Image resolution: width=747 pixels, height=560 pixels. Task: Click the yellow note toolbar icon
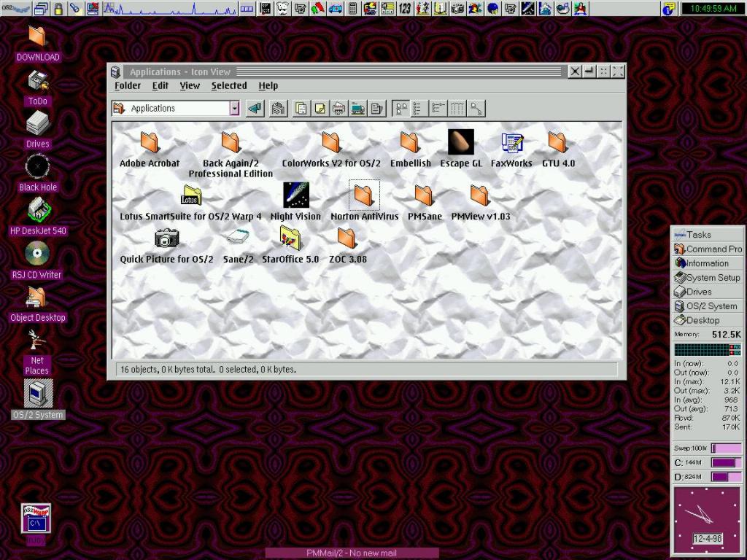(320, 109)
